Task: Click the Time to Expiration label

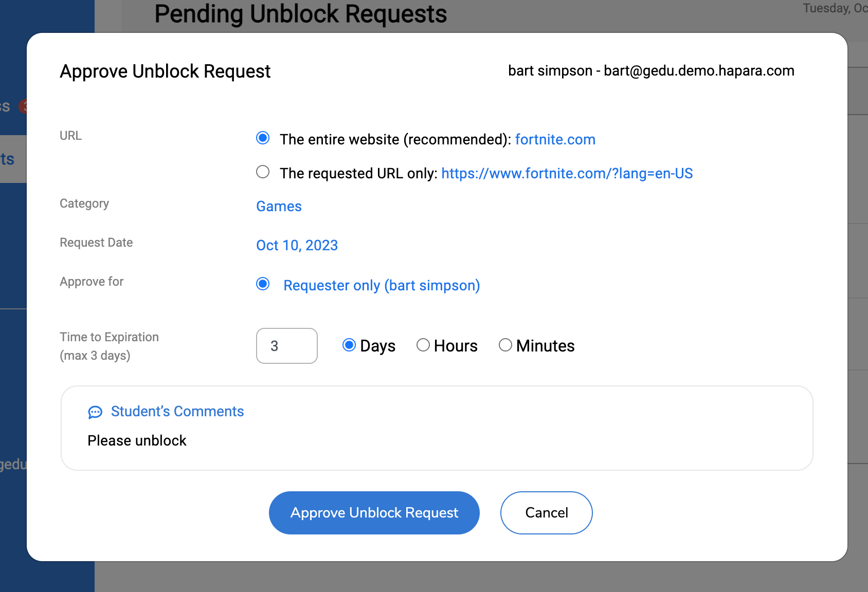Action: pos(109,346)
